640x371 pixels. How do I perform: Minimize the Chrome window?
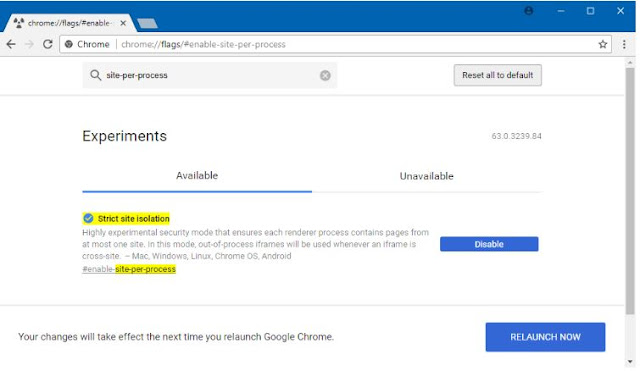[561, 11]
